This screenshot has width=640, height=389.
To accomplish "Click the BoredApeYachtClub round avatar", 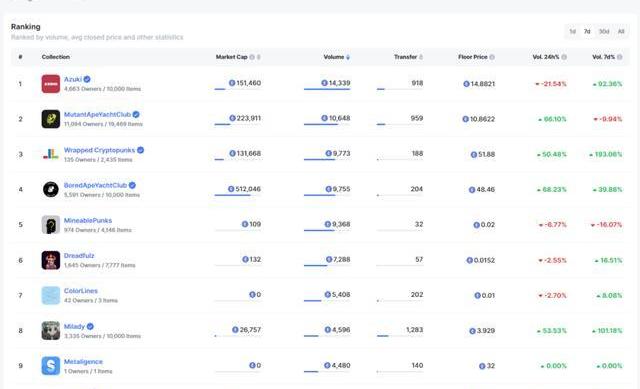I will pyautogui.click(x=51, y=189).
